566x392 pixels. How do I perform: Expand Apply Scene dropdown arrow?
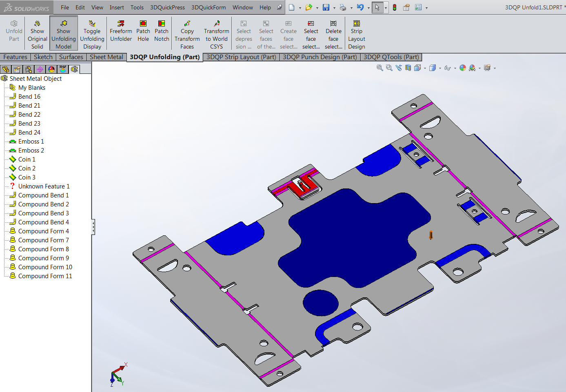tap(479, 69)
